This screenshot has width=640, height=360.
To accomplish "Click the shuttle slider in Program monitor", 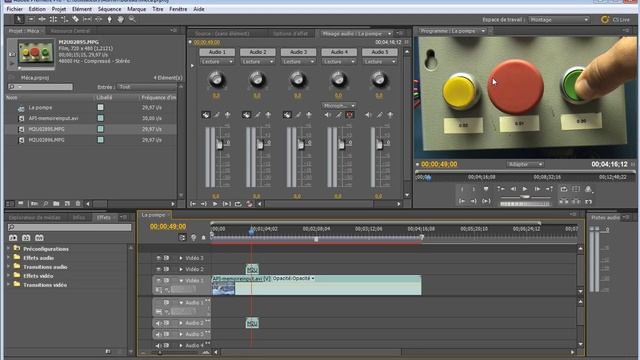I will (525, 197).
